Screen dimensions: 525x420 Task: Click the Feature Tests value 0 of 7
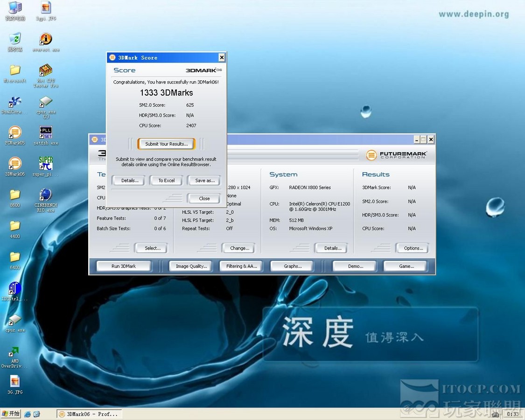point(160,218)
